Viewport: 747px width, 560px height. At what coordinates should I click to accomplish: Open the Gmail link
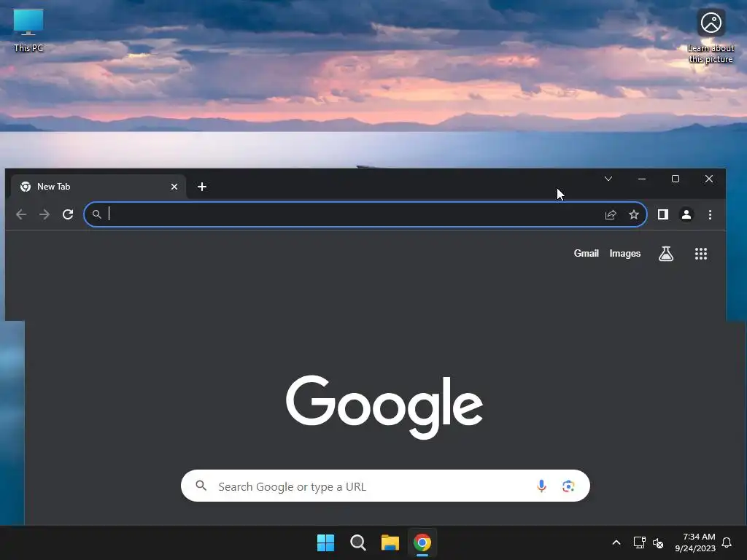(586, 253)
